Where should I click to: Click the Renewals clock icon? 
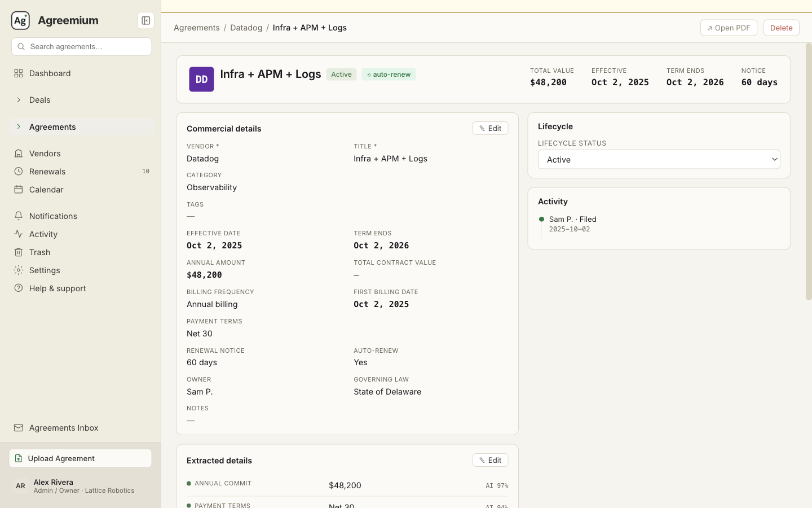click(19, 172)
